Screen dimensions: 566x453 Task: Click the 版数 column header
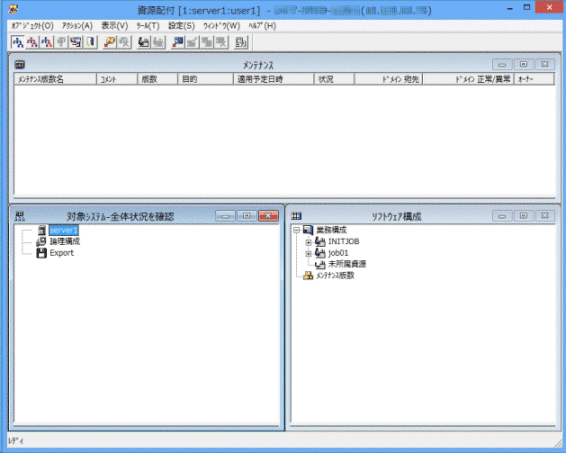click(x=158, y=79)
